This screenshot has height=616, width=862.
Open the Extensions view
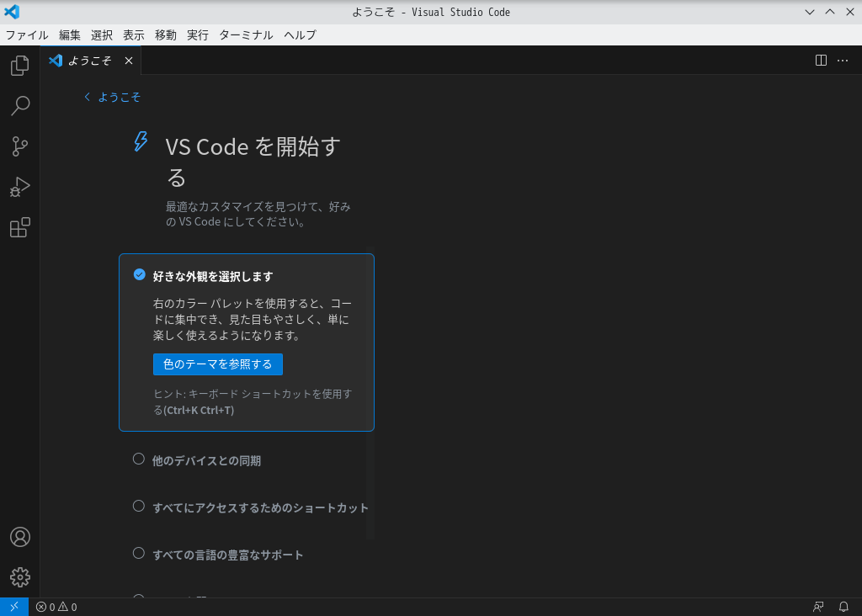click(20, 227)
